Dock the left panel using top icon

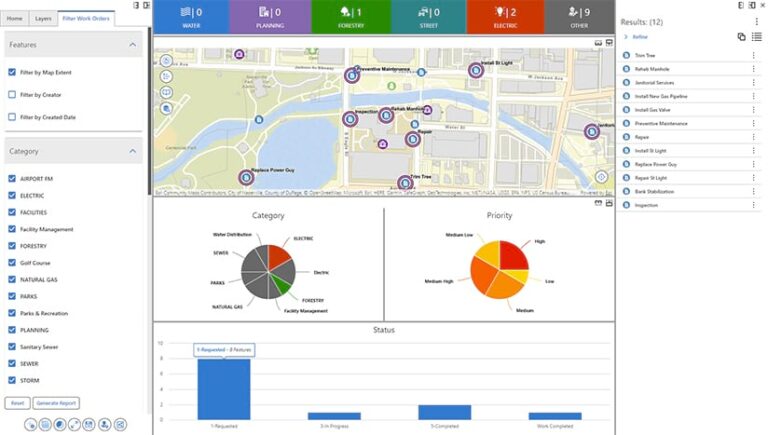coord(136,5)
